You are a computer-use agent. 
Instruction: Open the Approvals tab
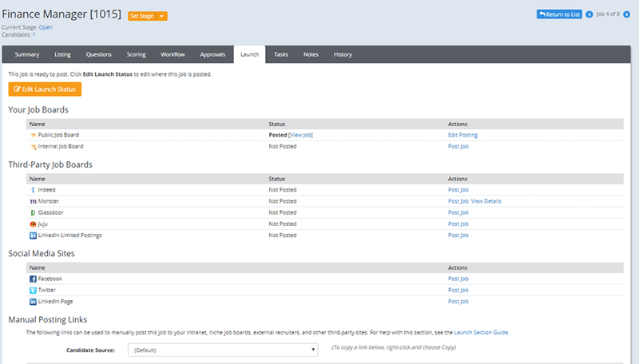click(213, 54)
